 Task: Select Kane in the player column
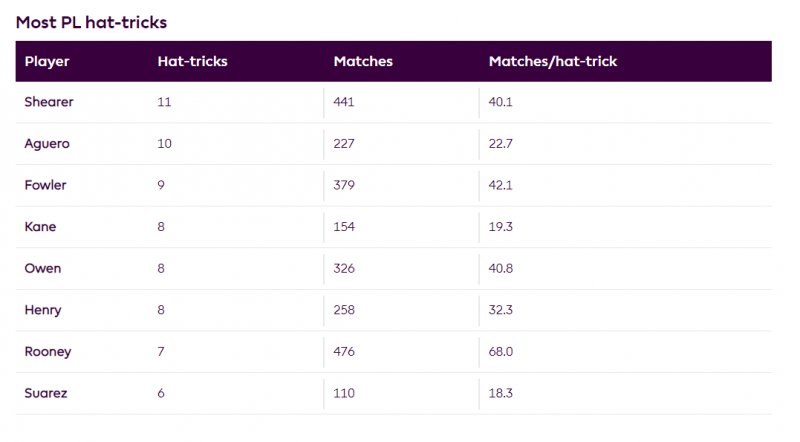coord(40,227)
